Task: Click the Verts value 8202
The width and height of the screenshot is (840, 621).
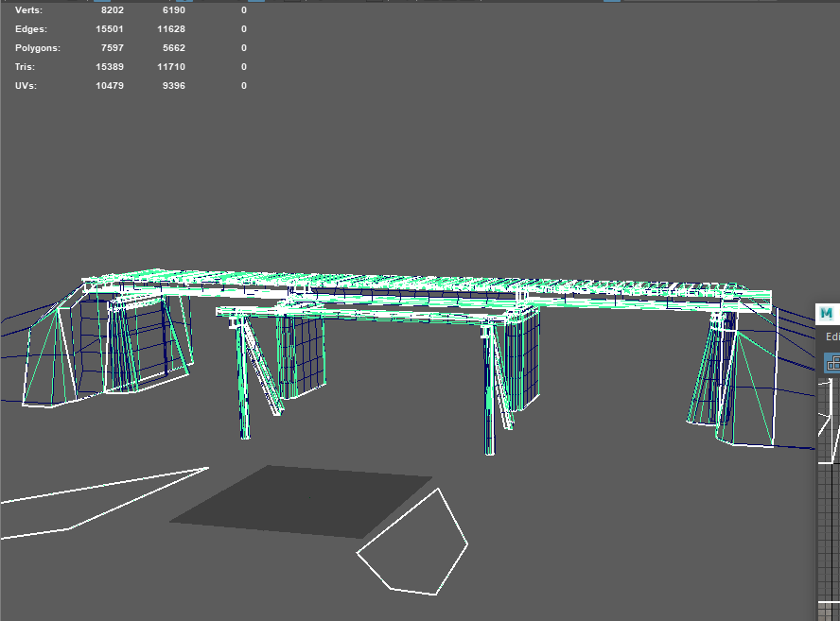Action: [112, 10]
